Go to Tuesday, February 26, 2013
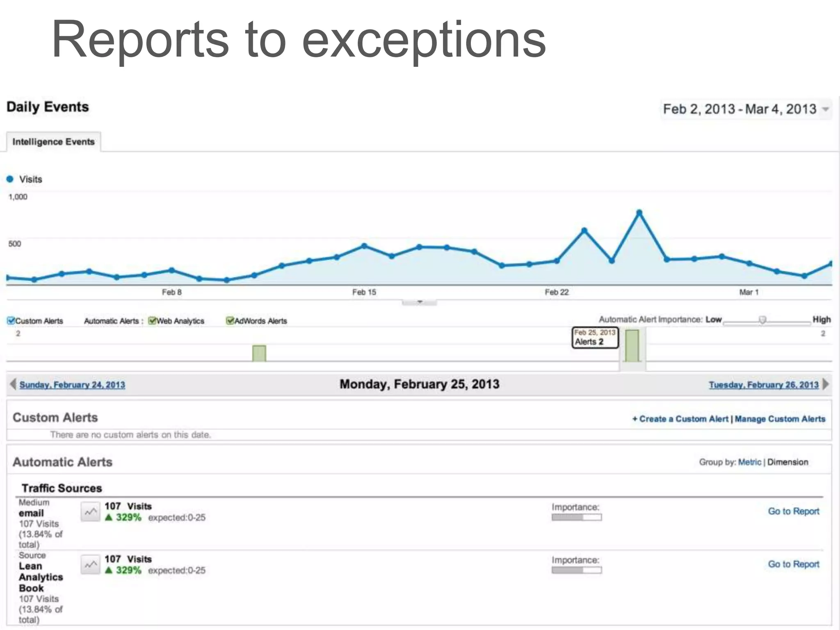 click(x=763, y=385)
